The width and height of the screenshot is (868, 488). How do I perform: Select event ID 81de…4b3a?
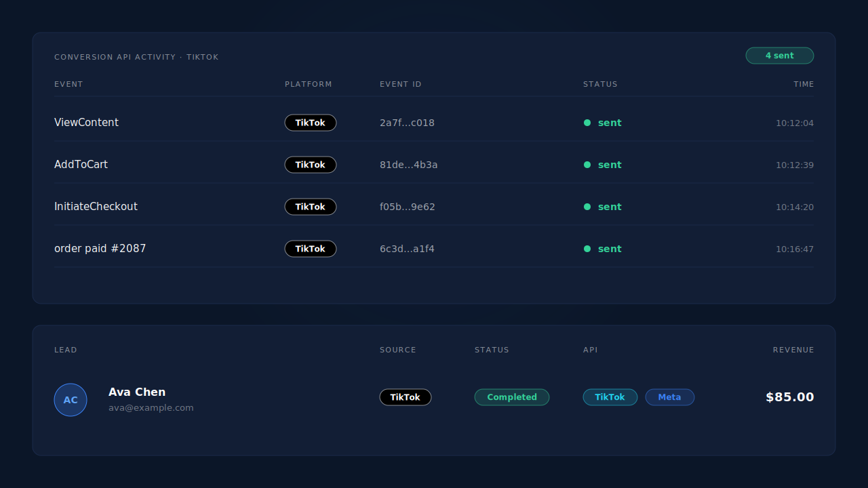pyautogui.click(x=409, y=165)
